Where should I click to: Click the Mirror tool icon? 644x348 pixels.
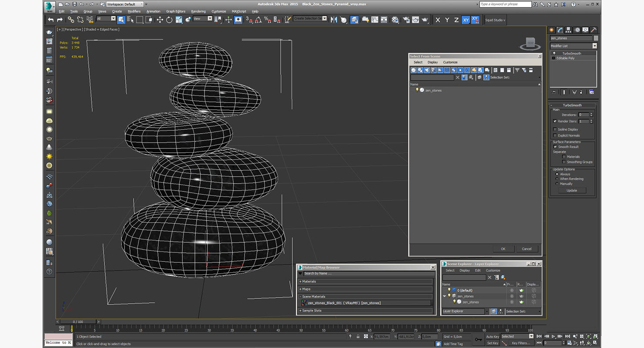pos(334,20)
